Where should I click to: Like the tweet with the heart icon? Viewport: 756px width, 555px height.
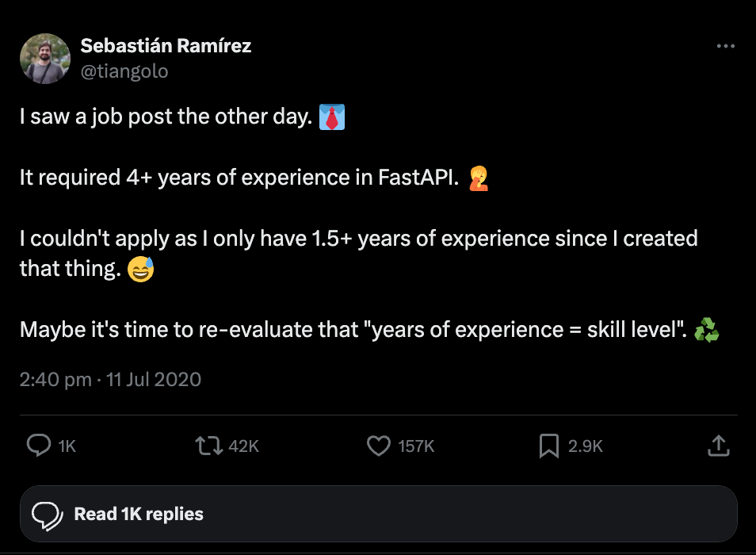379,446
